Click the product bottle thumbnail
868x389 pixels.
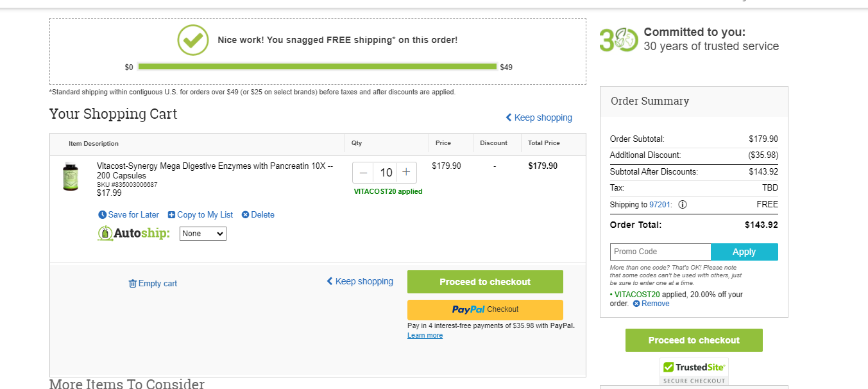pos(70,176)
